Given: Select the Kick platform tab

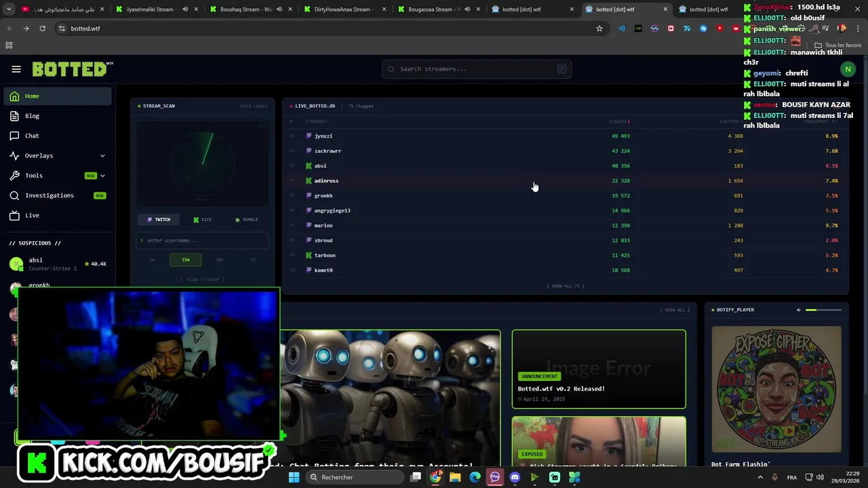Looking at the screenshot, I should [x=203, y=220].
